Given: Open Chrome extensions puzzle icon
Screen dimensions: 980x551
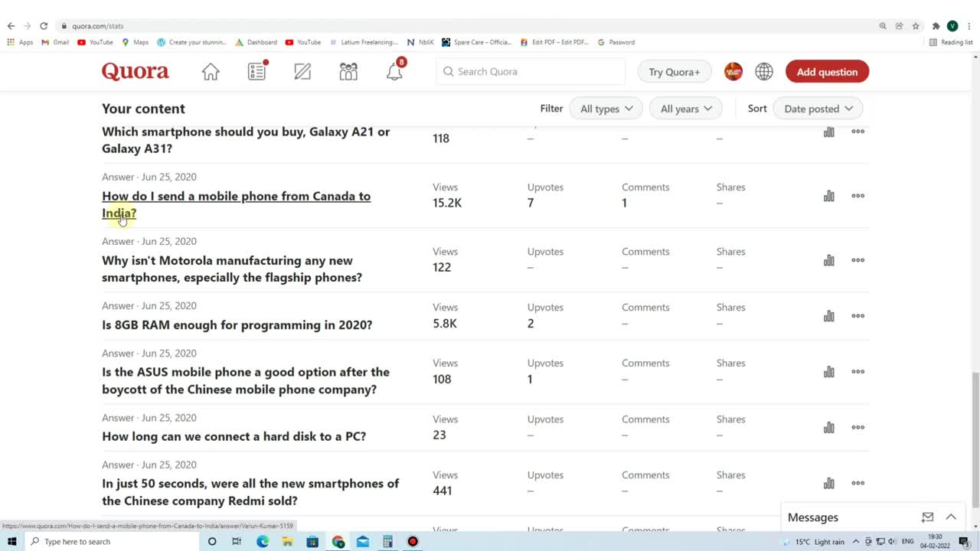Looking at the screenshot, I should (x=936, y=25).
